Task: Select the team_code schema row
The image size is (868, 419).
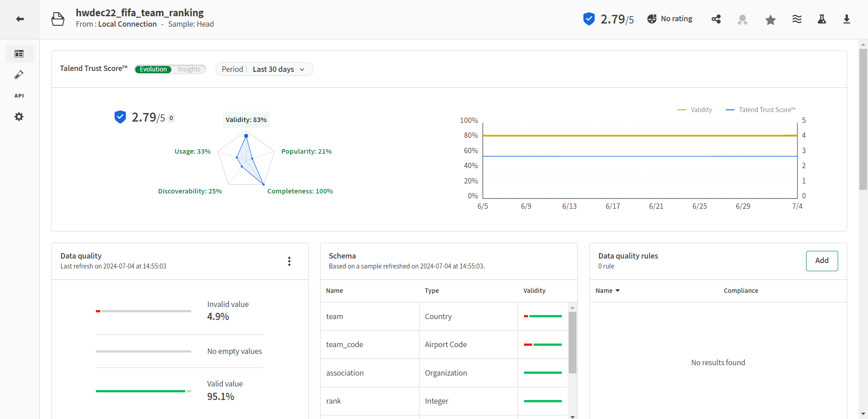Action: click(x=444, y=344)
